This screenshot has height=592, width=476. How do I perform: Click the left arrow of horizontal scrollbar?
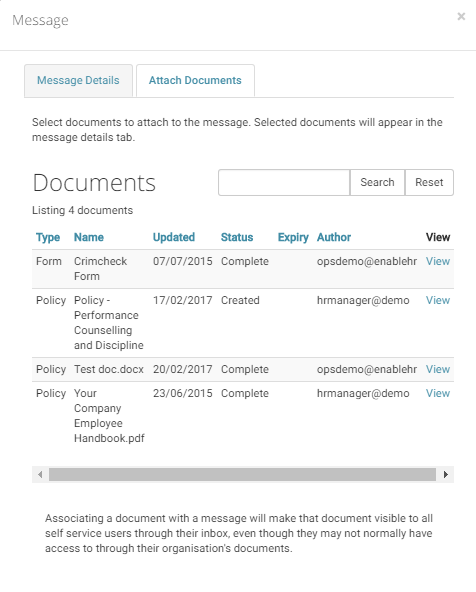[x=40, y=474]
